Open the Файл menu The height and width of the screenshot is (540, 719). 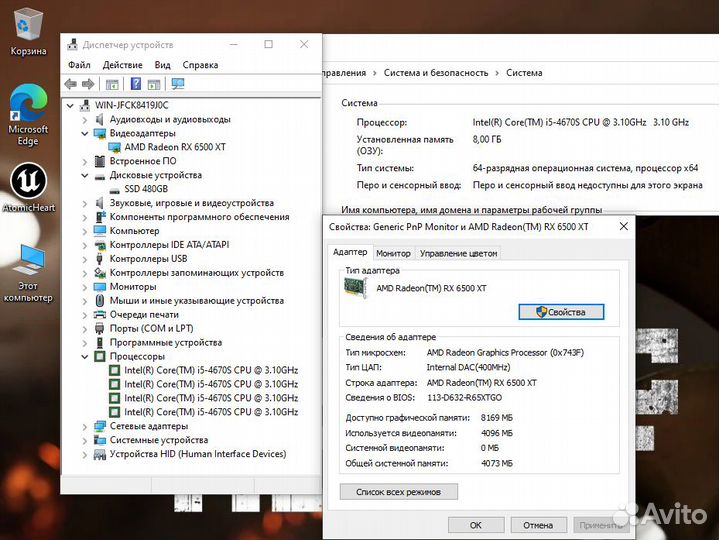(79, 65)
